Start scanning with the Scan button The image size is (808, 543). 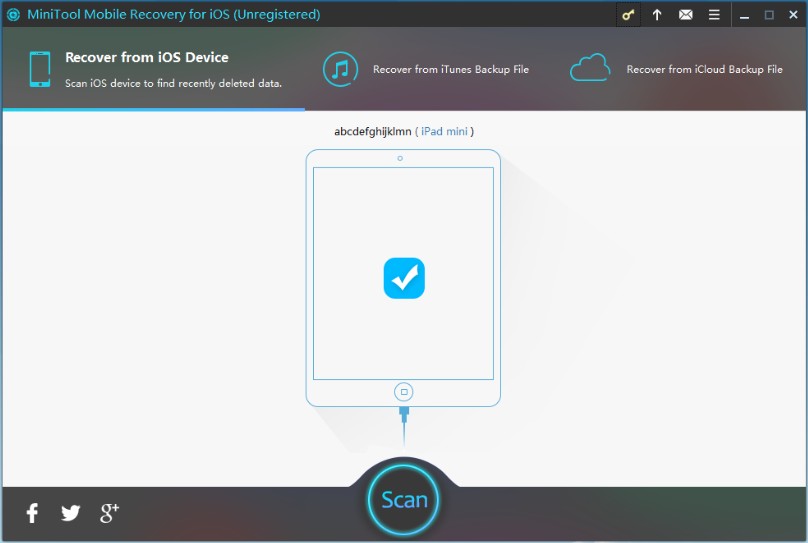(x=403, y=500)
